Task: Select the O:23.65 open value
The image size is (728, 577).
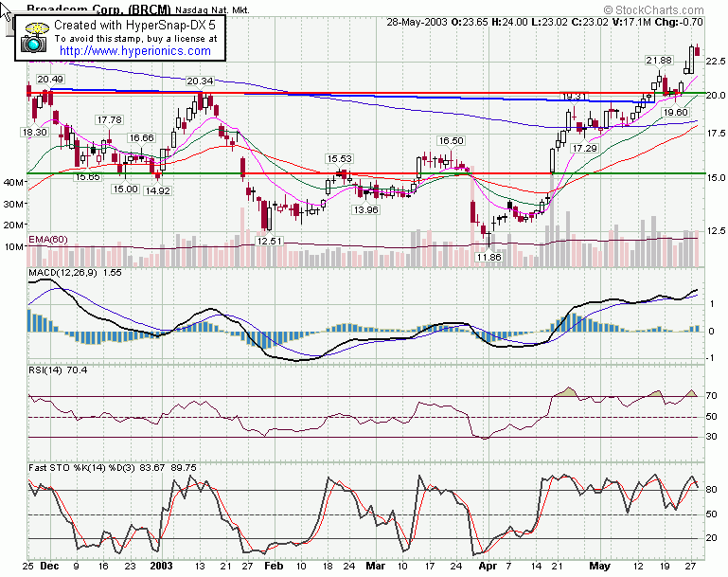Action: tap(469, 23)
